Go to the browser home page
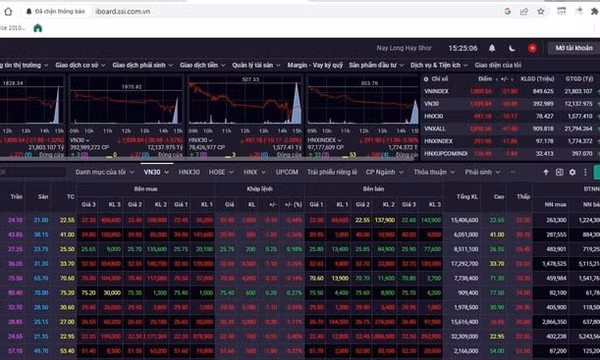 pos(8,11)
